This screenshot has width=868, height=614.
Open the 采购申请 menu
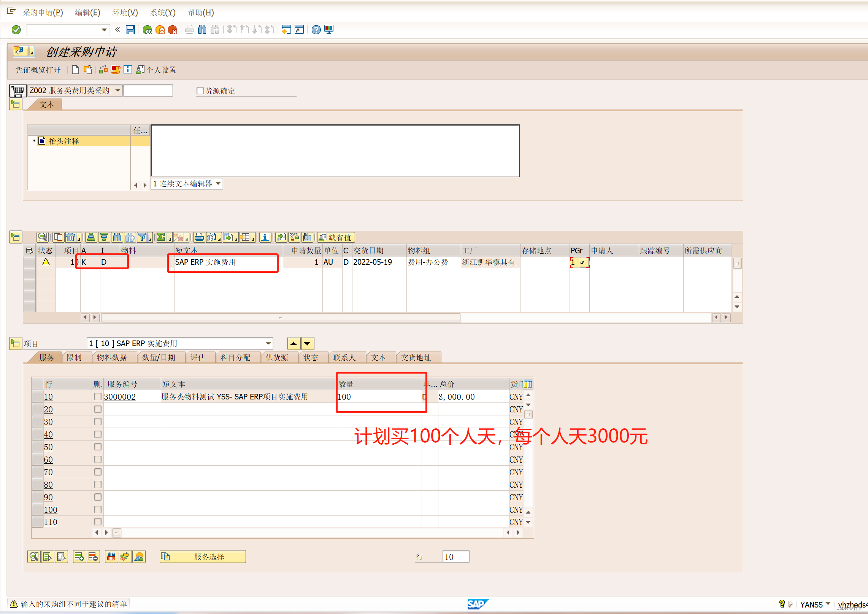pos(43,13)
